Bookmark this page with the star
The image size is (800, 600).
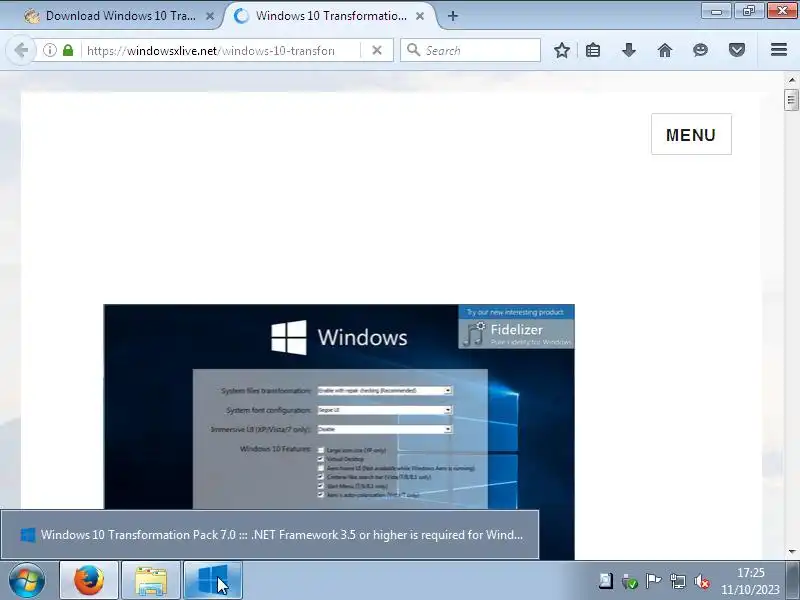coord(562,50)
